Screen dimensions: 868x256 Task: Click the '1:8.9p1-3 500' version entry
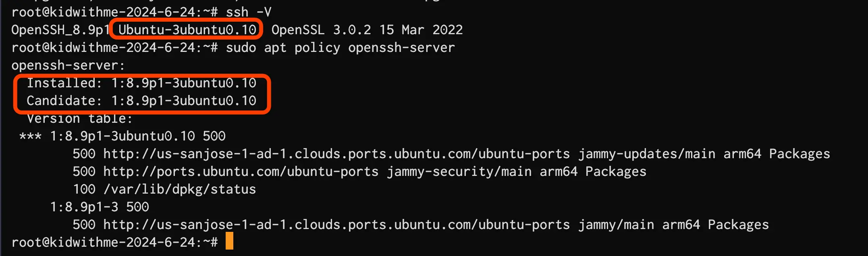click(x=99, y=207)
